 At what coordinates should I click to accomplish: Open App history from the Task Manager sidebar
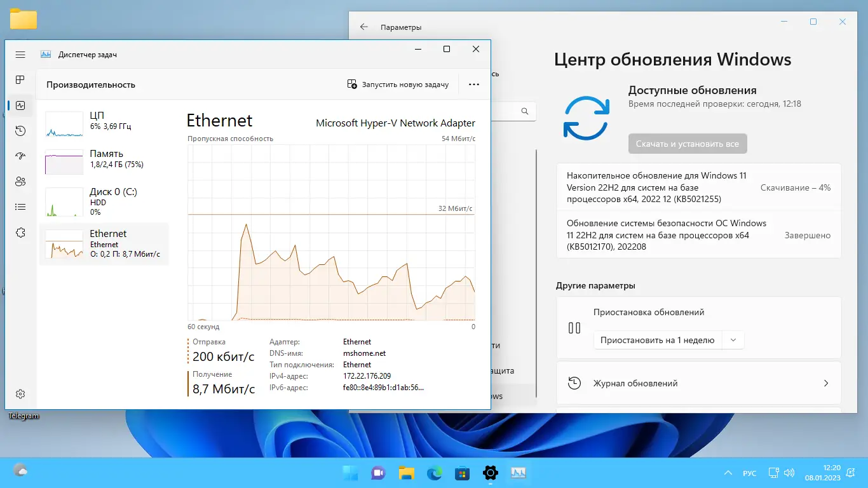click(x=20, y=131)
